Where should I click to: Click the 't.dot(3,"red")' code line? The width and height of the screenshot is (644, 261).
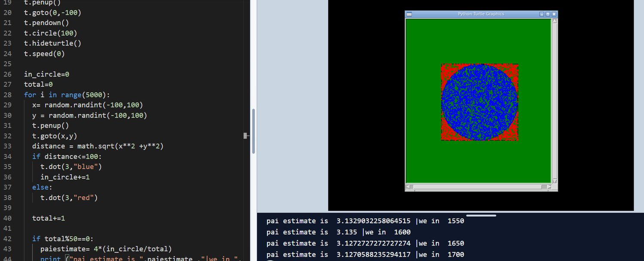click(69, 198)
